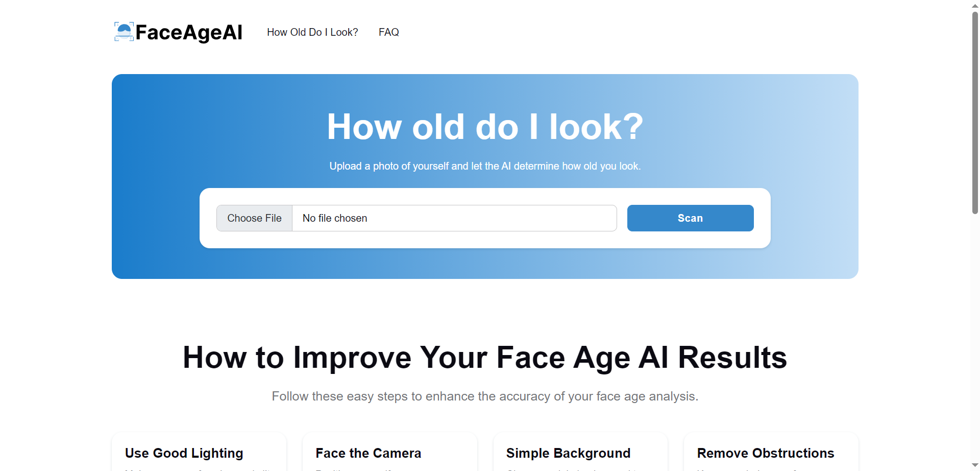The width and height of the screenshot is (980, 471).
Task: Select the Remove Obstructions card title
Action: [x=766, y=453]
